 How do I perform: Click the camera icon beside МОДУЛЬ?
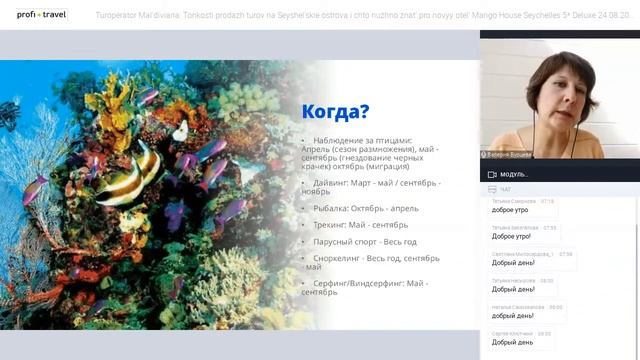coord(492,175)
